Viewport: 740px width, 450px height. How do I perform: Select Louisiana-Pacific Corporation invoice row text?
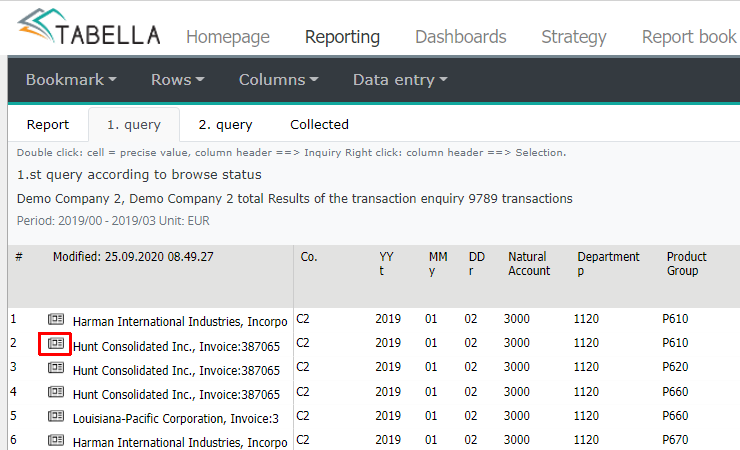coord(176,419)
